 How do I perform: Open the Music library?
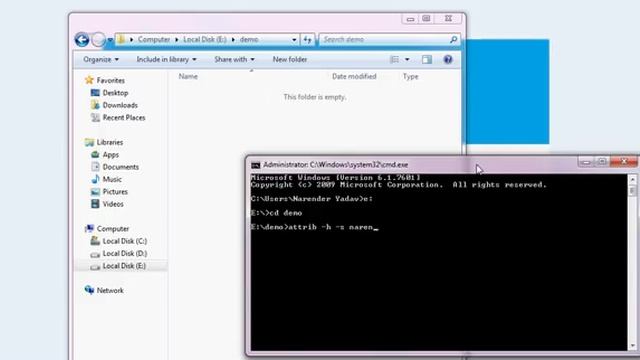[112, 179]
